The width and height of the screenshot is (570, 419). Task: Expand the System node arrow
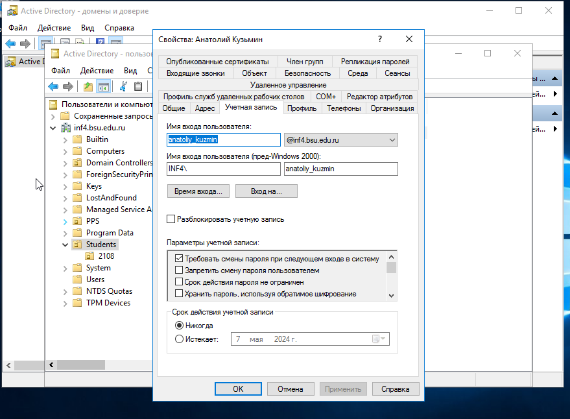point(65,269)
